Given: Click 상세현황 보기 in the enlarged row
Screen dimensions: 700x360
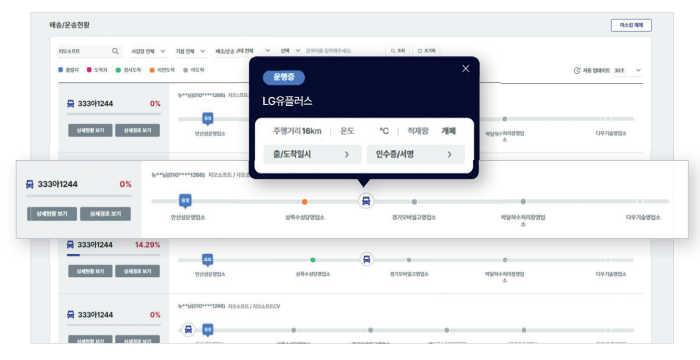Looking at the screenshot, I should click(x=52, y=214).
